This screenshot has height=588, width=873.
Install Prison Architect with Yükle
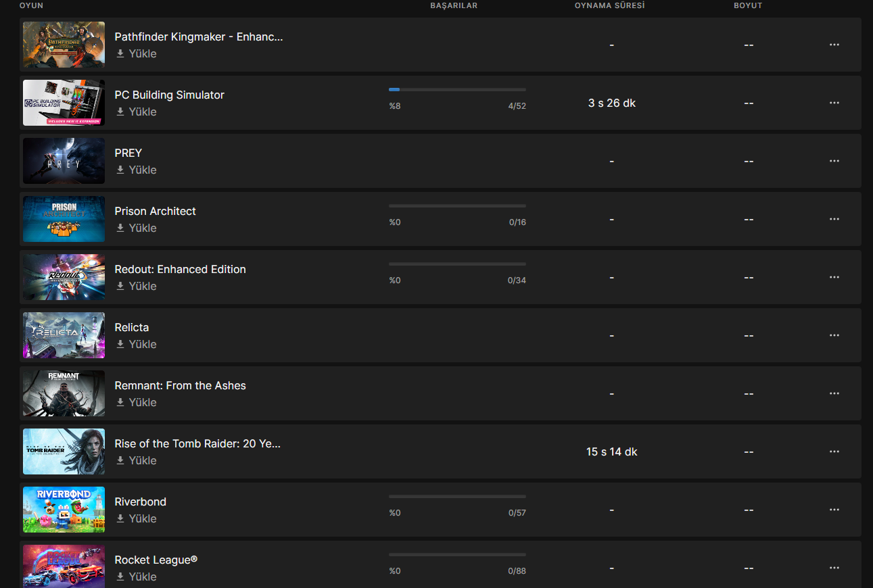(x=136, y=228)
